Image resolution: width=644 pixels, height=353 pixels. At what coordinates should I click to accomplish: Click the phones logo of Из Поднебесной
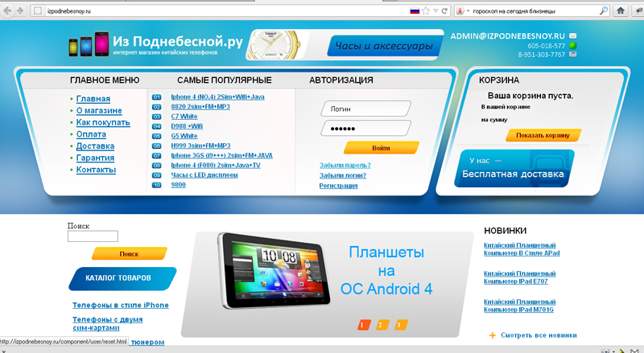[89, 44]
